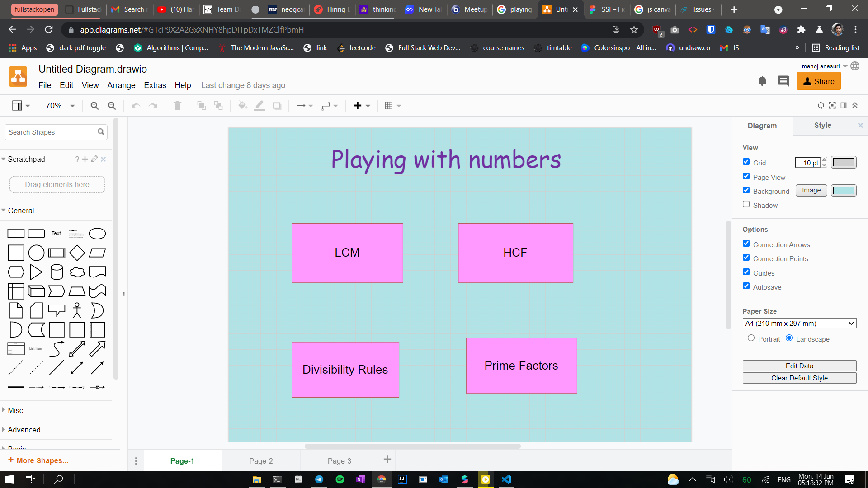Click the Zoom Out magnifier icon

(x=112, y=106)
